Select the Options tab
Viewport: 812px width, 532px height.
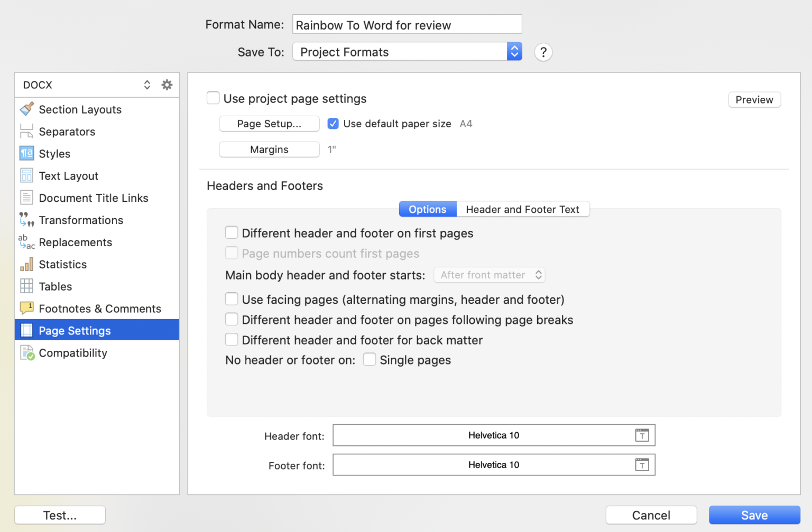pos(427,209)
